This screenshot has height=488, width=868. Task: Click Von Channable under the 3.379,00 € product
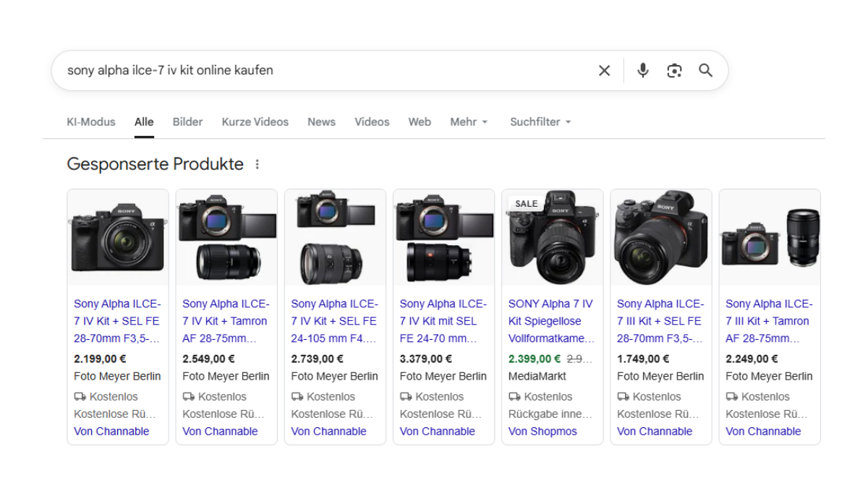pos(437,431)
